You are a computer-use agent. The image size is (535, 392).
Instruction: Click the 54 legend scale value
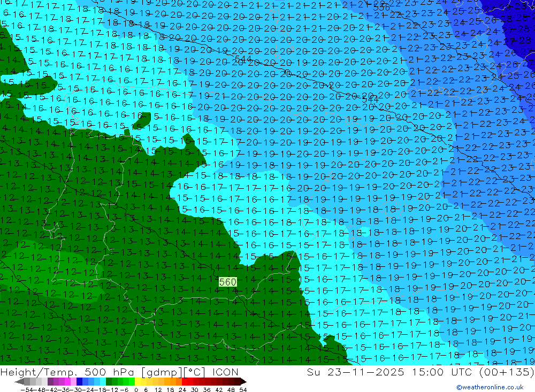click(x=243, y=390)
